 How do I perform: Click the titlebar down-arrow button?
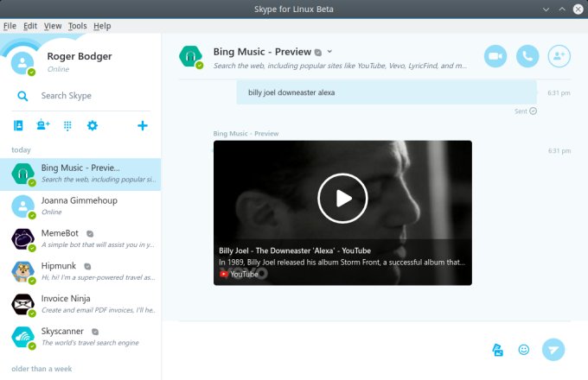(x=546, y=9)
